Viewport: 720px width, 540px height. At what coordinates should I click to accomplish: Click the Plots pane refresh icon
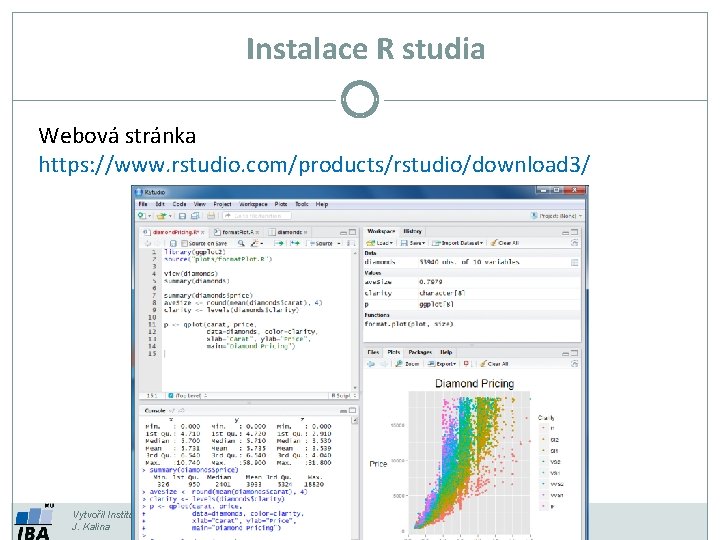click(574, 364)
